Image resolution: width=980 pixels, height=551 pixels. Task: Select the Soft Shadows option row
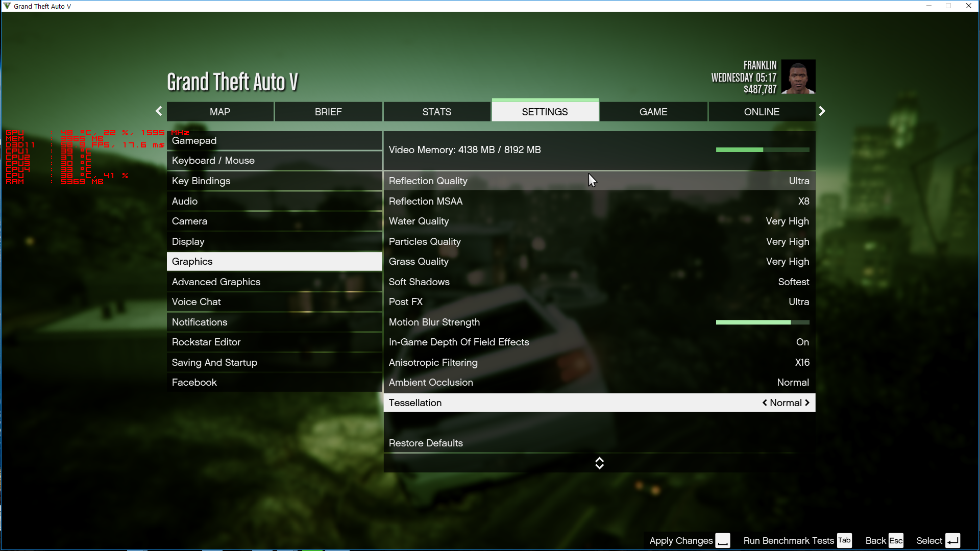tap(599, 282)
